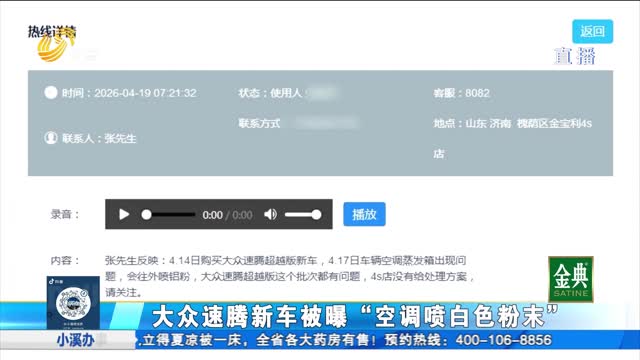Click the 热线详情 heading
640x360 pixels.
click(x=52, y=31)
